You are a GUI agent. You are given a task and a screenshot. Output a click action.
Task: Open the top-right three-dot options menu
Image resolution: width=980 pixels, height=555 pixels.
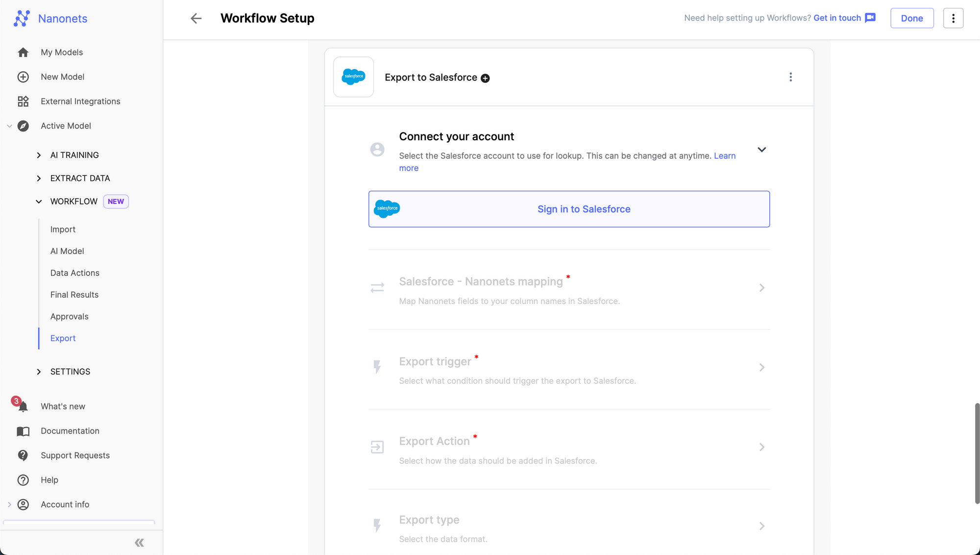coord(953,18)
